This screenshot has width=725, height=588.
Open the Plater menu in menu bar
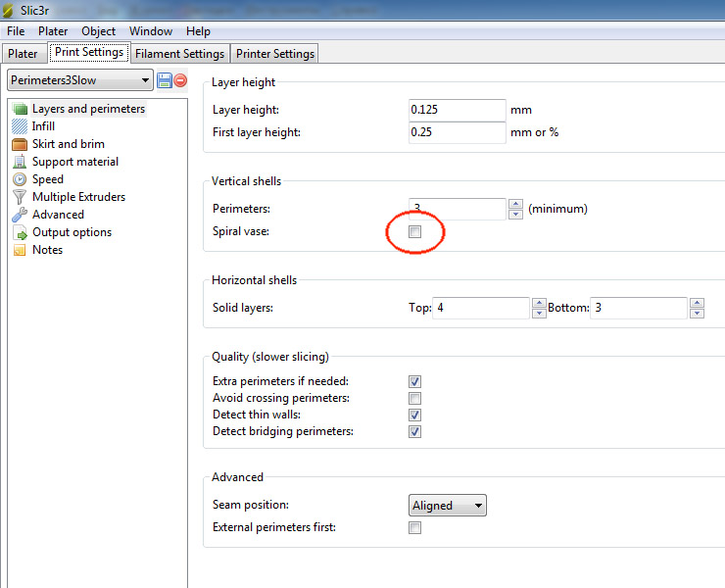tap(53, 31)
